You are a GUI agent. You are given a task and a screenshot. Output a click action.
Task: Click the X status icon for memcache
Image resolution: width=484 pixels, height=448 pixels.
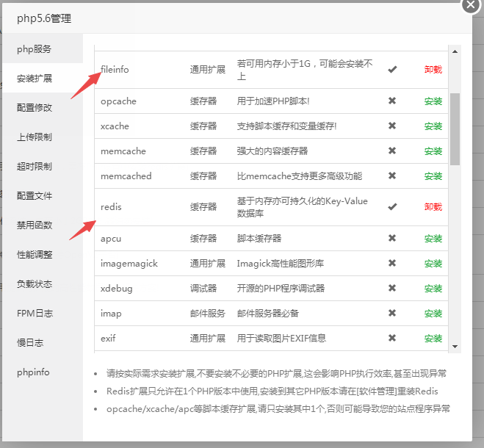click(x=392, y=151)
